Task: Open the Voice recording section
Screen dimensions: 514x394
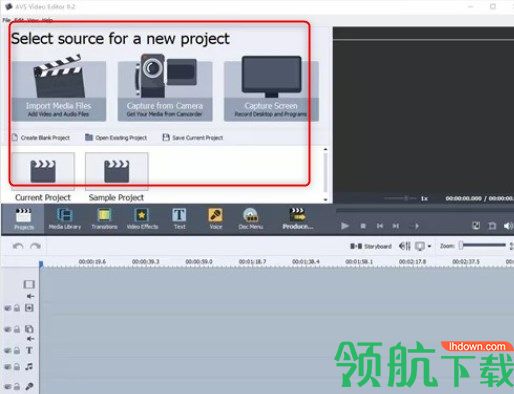Action: click(215, 219)
